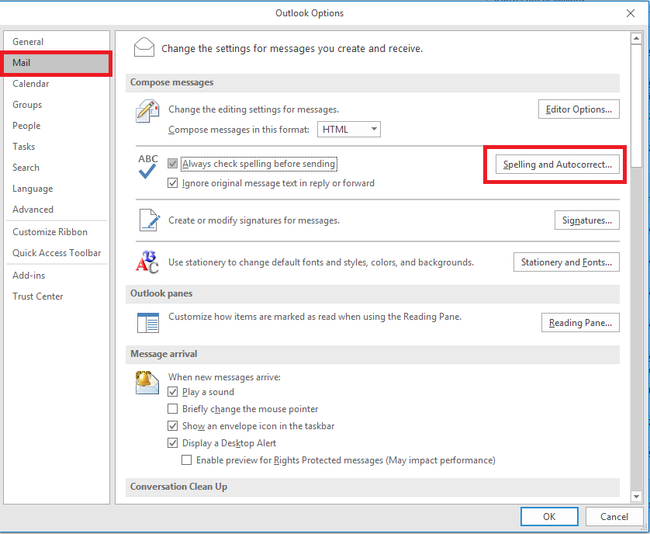The height and width of the screenshot is (534, 650).
Task: Select the General category
Action: point(56,41)
